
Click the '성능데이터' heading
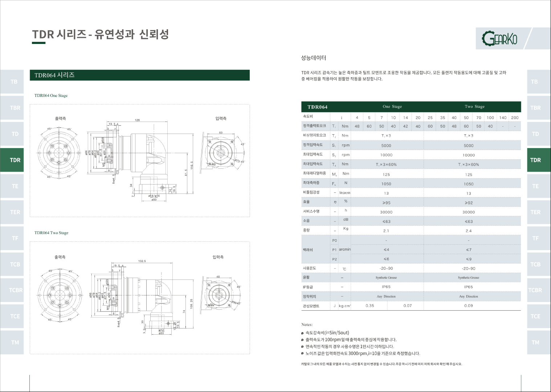314,58
